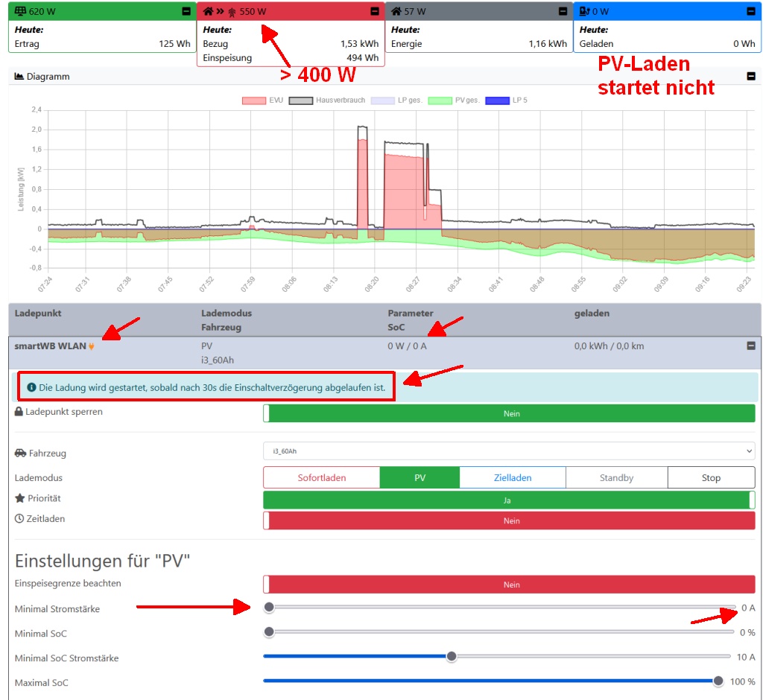Click the orange plug icon next to smartWB WLAN
The image size is (763, 700).
coord(92,346)
